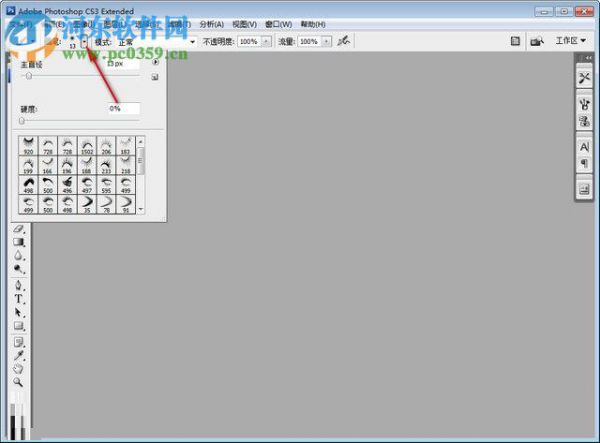
Task: Open the workspace dropdown menu
Action: (571, 41)
